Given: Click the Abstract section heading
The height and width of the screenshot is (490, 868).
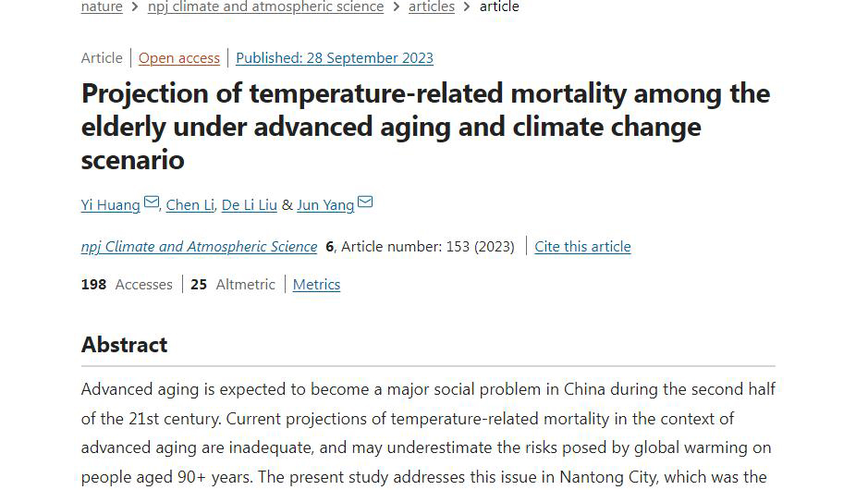Looking at the screenshot, I should (124, 345).
